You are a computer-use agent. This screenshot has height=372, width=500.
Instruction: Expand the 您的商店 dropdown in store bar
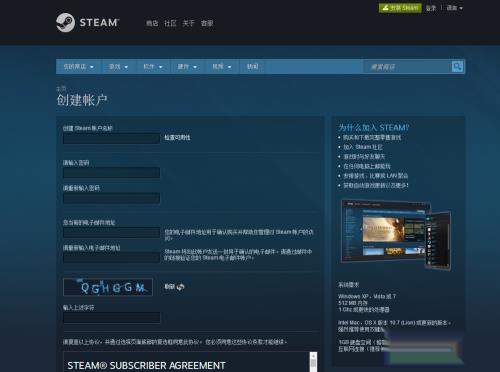click(79, 67)
